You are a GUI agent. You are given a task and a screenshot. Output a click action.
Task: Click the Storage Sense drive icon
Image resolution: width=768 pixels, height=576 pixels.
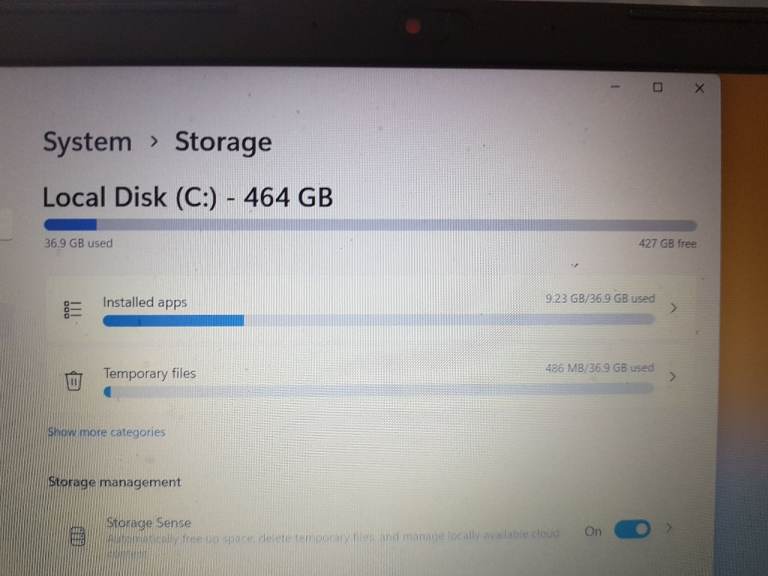(78, 536)
